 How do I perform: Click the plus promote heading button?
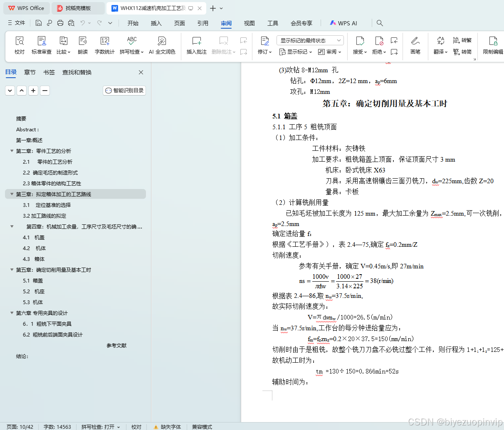click(x=33, y=90)
